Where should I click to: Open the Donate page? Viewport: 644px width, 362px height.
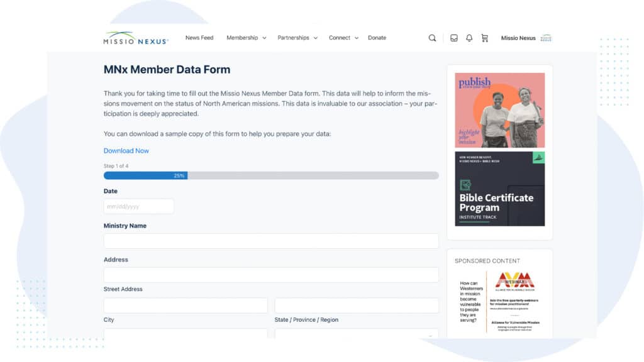click(377, 38)
